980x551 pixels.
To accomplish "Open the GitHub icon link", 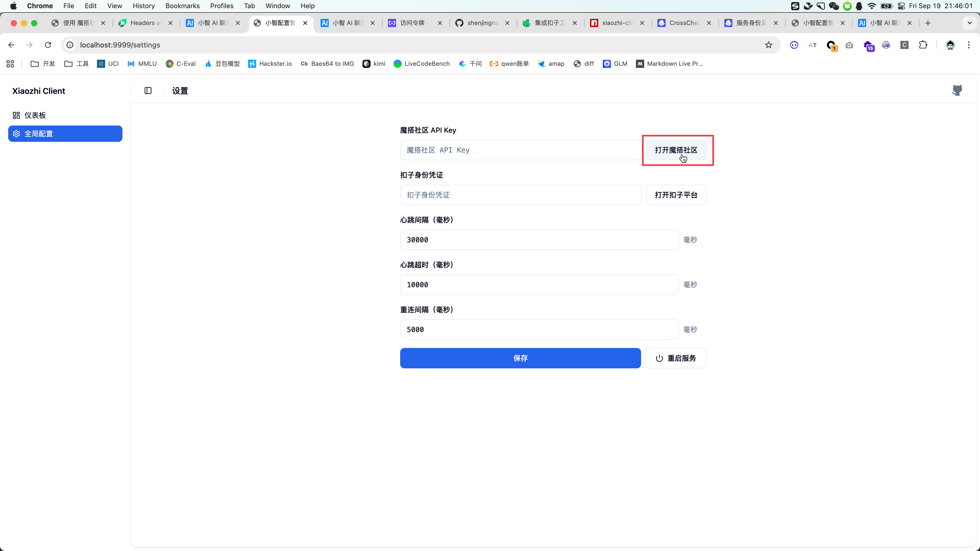I will (957, 91).
